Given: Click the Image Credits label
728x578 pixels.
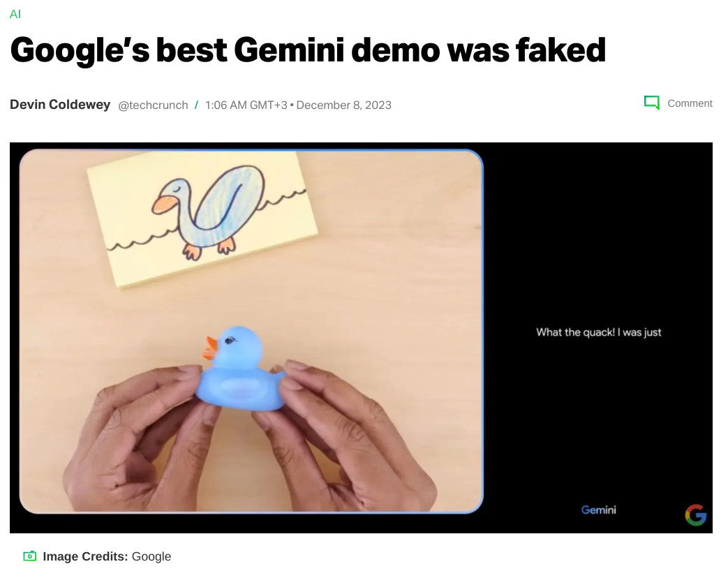Looking at the screenshot, I should tap(85, 556).
